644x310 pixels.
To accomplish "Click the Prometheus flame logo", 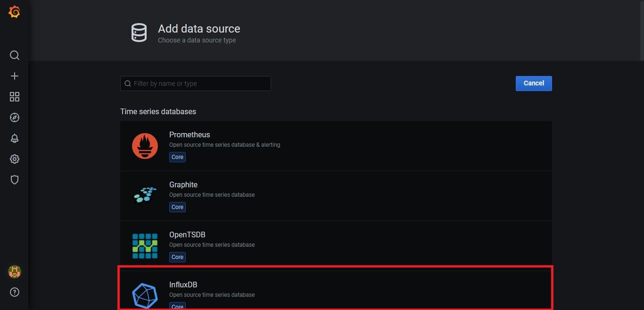I will tap(145, 146).
